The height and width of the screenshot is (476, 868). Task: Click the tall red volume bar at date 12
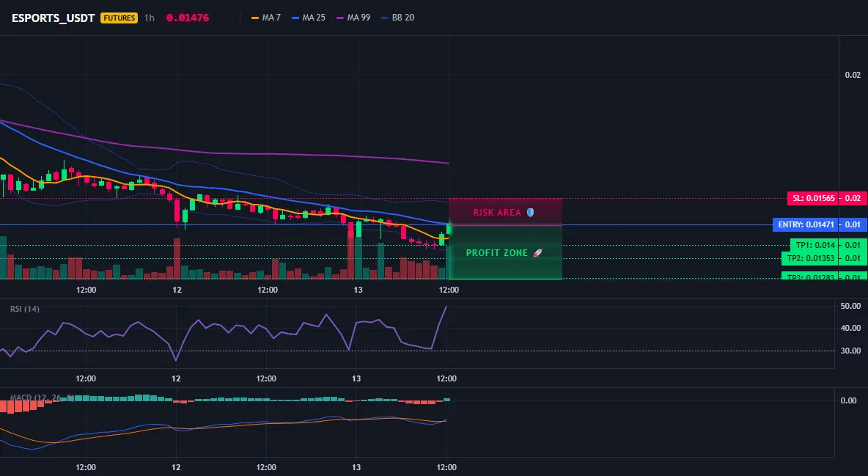tap(177, 259)
